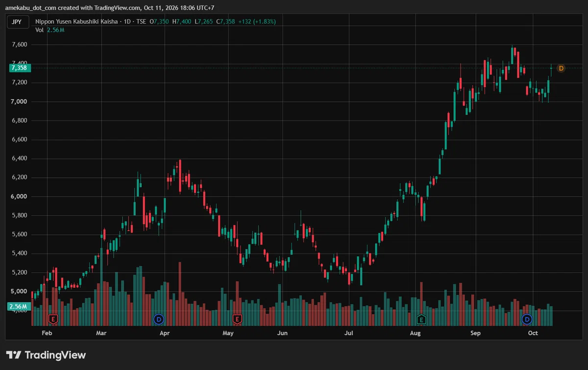Click the green E earnings marker near Aug
588x370 pixels.
coord(421,319)
